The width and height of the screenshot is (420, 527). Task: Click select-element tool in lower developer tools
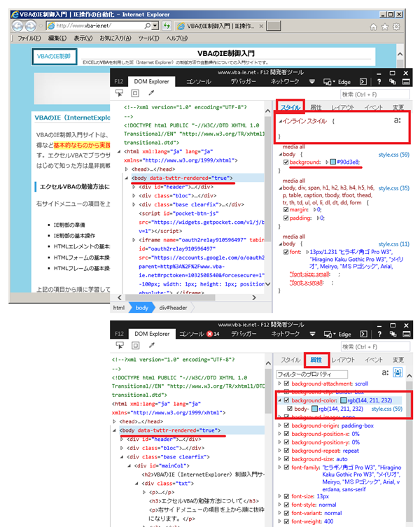[x=120, y=346]
